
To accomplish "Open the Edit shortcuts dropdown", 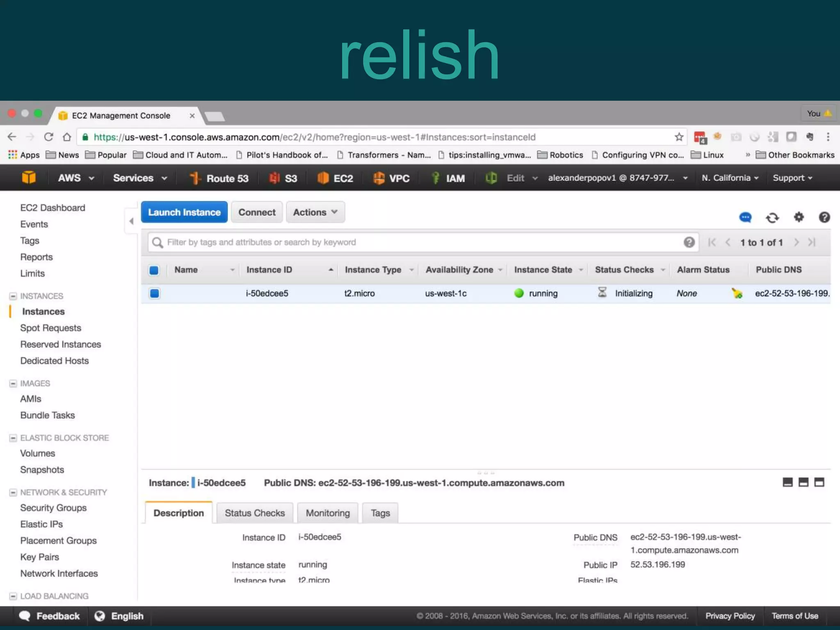I will [x=521, y=178].
